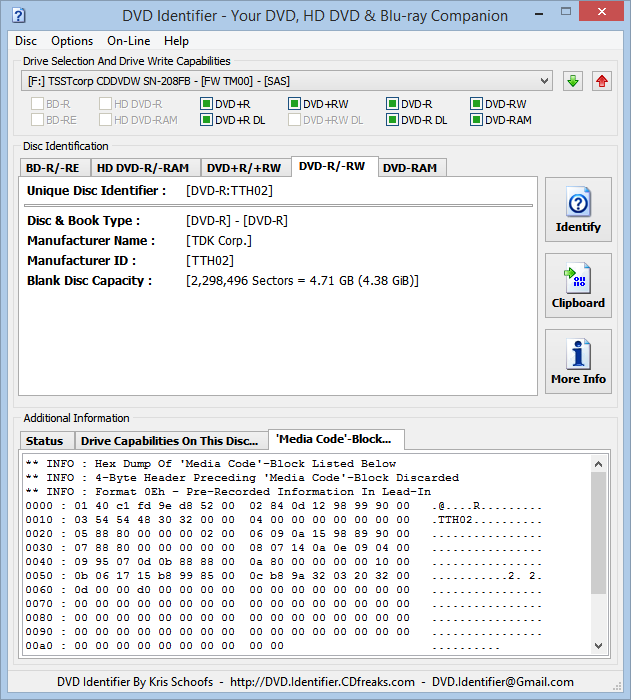Toggle the HD DVD-R checkbox
The width and height of the screenshot is (631, 700).
click(105, 104)
